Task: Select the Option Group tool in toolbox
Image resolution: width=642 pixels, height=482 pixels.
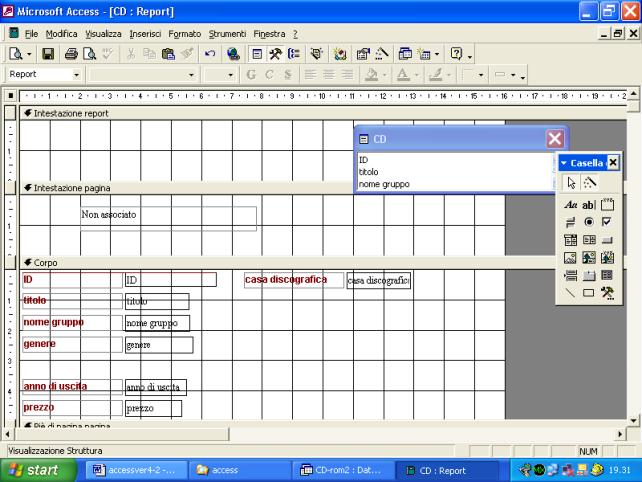Action: [x=607, y=204]
